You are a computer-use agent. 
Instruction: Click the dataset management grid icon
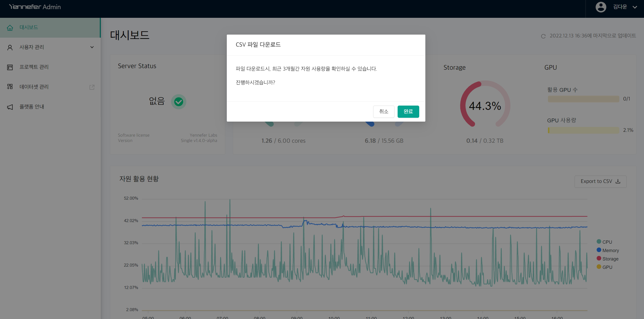tap(10, 87)
